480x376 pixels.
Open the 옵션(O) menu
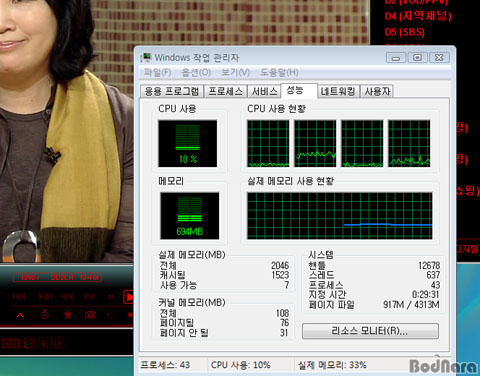[x=196, y=72]
